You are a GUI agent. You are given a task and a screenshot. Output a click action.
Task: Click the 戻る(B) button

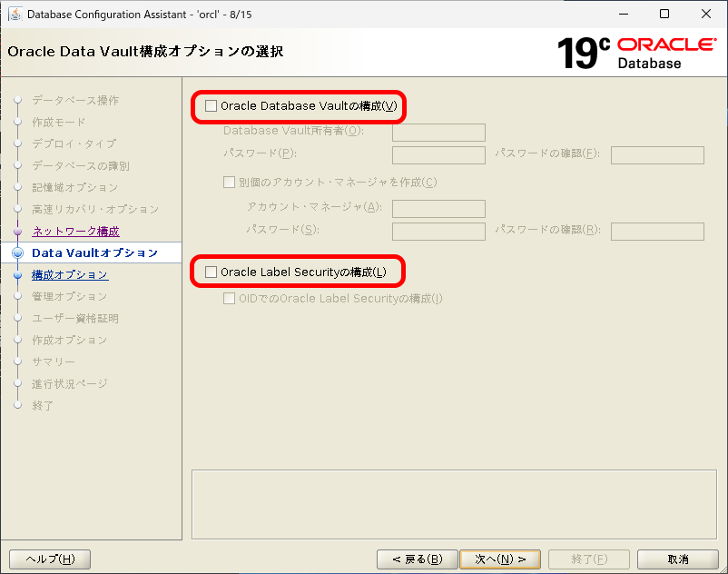[x=417, y=559]
